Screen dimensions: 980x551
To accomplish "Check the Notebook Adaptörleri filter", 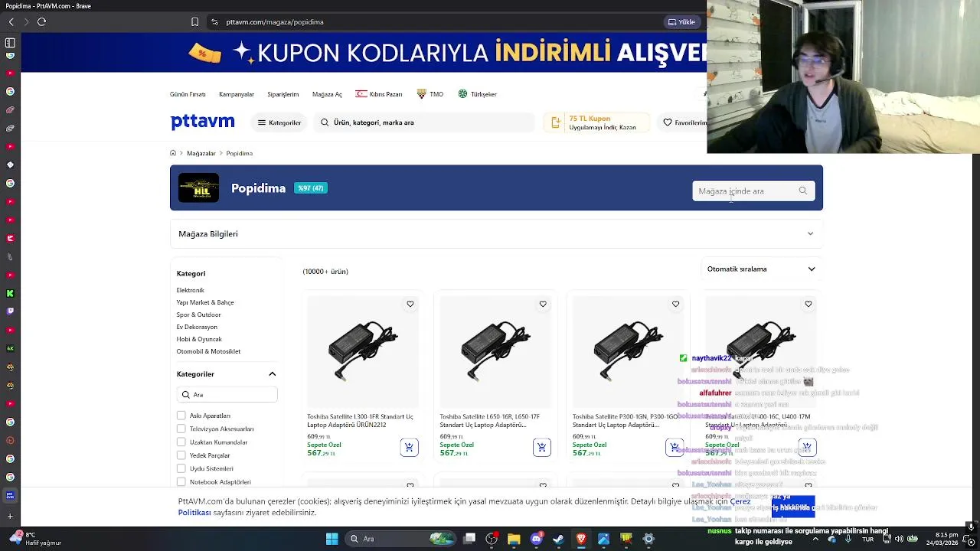I will click(x=181, y=482).
